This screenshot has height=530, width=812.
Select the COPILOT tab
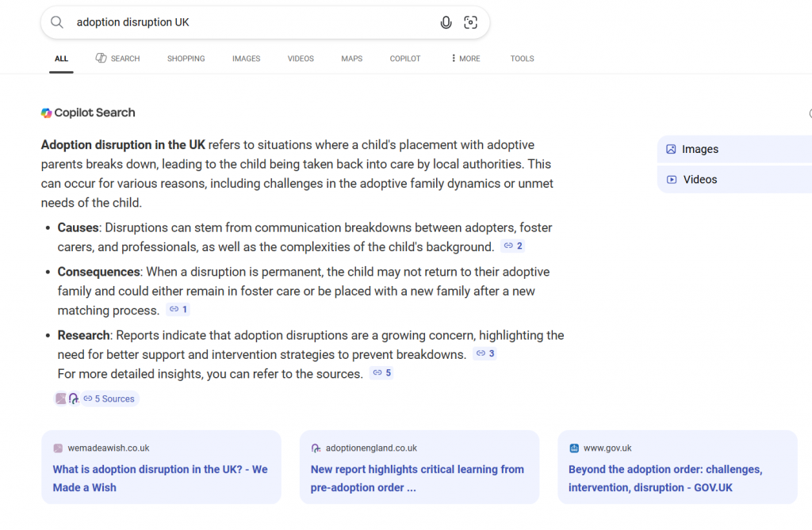[x=404, y=58]
